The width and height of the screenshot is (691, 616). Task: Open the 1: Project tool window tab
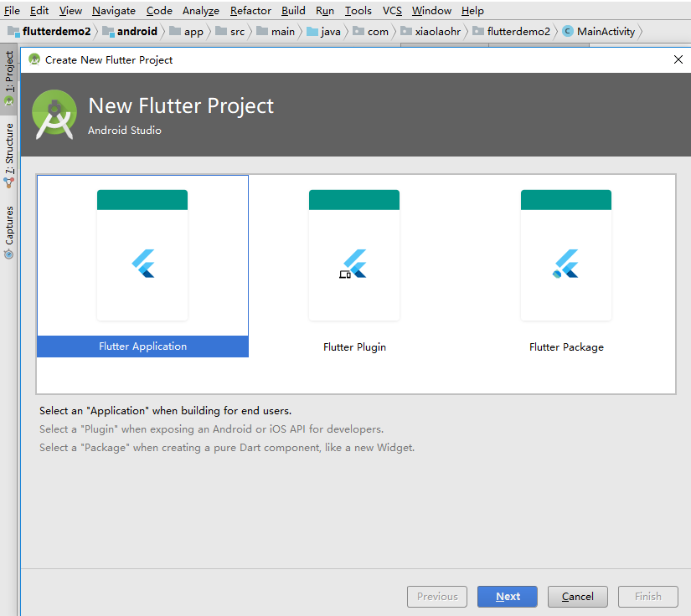point(9,79)
